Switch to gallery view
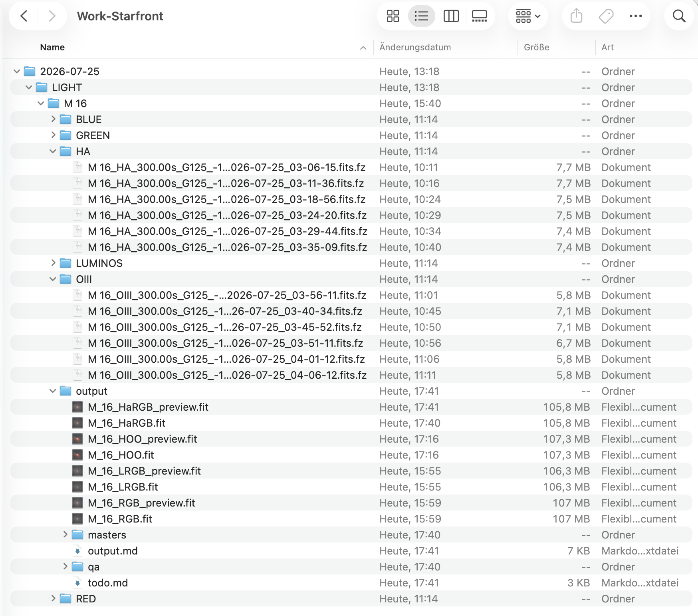Image resolution: width=698 pixels, height=616 pixels. click(x=479, y=16)
